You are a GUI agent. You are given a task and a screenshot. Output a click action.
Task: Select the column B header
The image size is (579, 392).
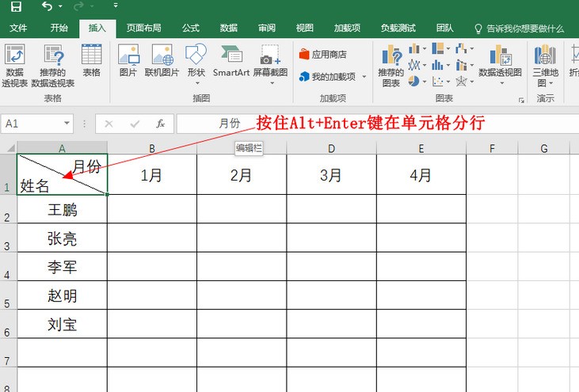tap(152, 148)
